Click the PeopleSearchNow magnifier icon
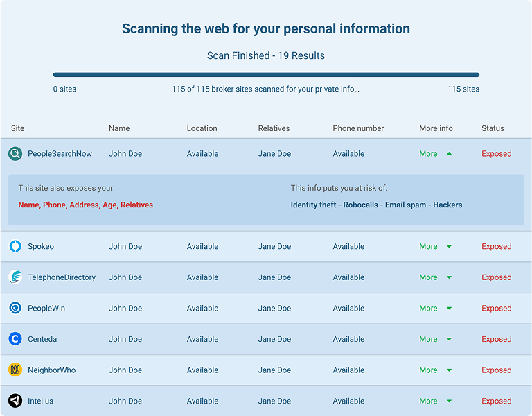This screenshot has width=532, height=416. 15,154
